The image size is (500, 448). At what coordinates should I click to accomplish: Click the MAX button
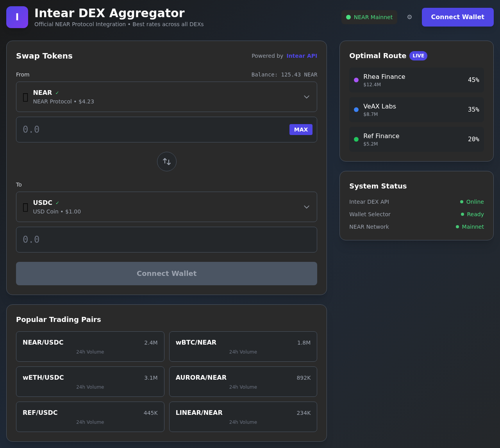(301, 129)
